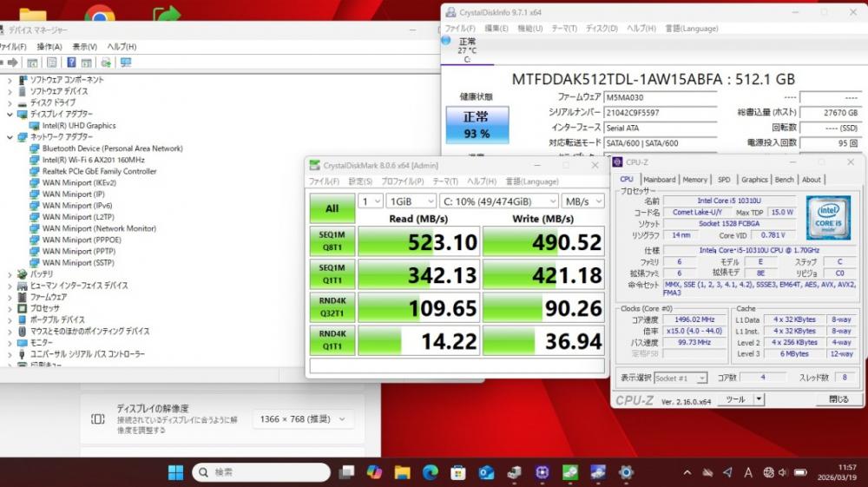
Task: Click the taskbar 検索 search box
Action: pos(260,472)
